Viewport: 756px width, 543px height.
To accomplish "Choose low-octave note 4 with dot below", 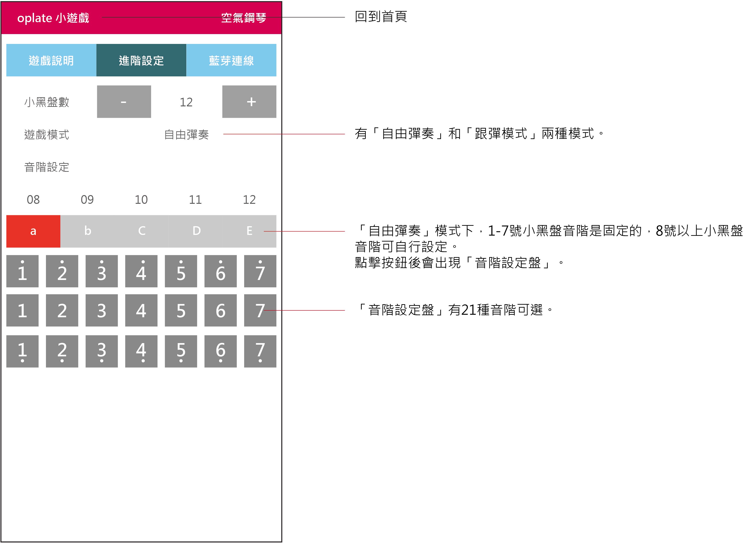I will click(x=141, y=351).
